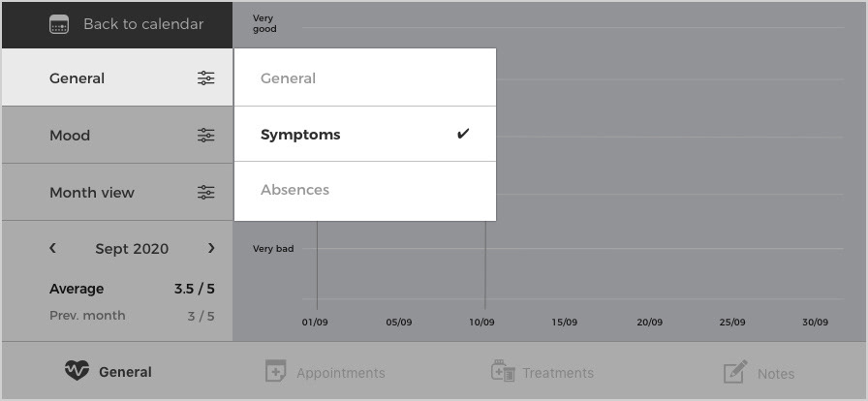
Task: Select the Absences option in the popup list
Action: (365, 191)
